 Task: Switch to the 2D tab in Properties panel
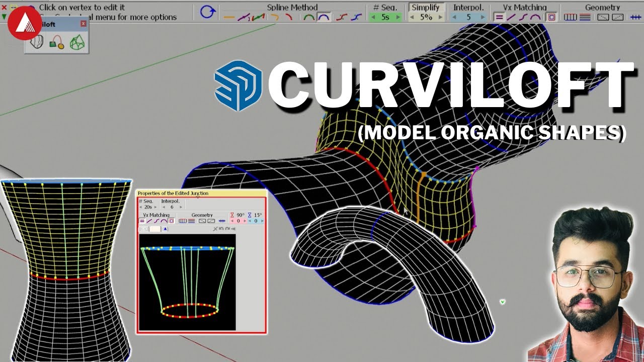[143, 229]
